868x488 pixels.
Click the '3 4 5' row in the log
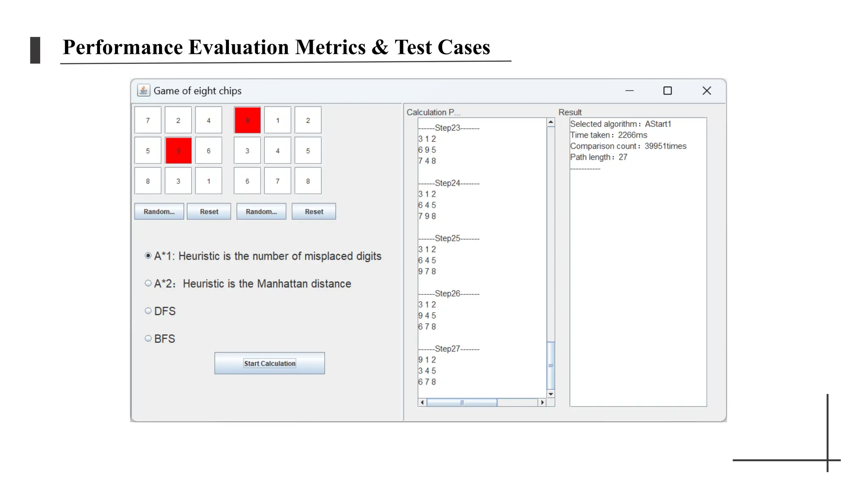pyautogui.click(x=427, y=371)
